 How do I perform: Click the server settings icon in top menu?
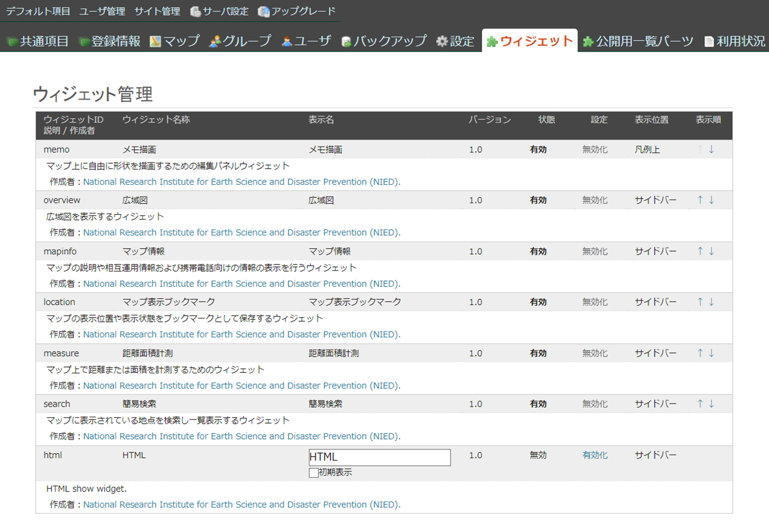pyautogui.click(x=196, y=11)
